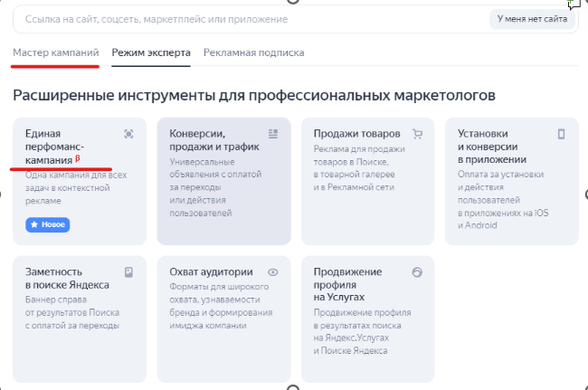Select the Охват аудитории card title

click(x=211, y=271)
